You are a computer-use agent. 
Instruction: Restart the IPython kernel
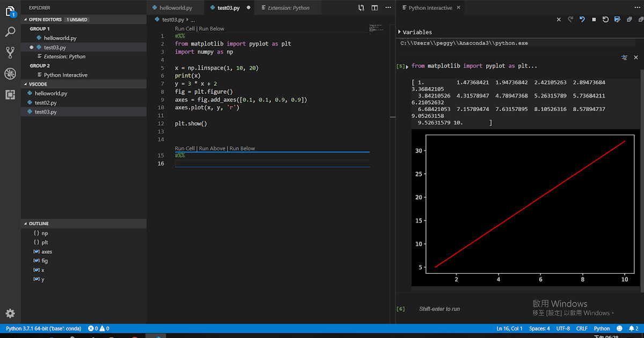point(605,19)
